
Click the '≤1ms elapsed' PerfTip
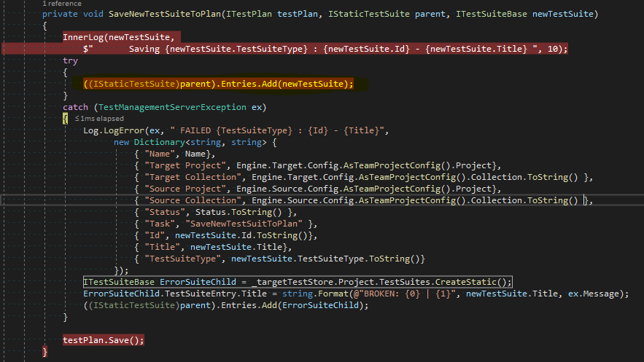pyautogui.click(x=99, y=119)
